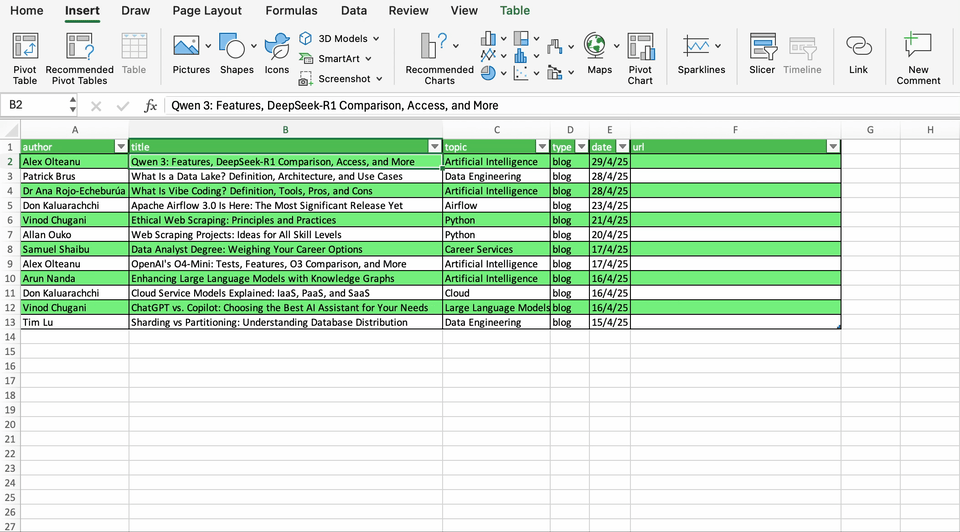Open the url column filter dropdown
The image size is (960, 532).
coord(833,147)
